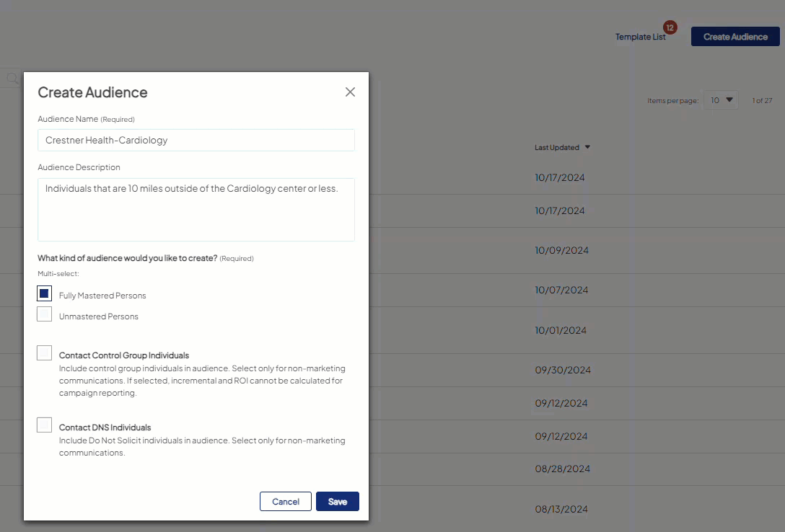
Task: Click the red 12 notification badge
Action: 670,27
